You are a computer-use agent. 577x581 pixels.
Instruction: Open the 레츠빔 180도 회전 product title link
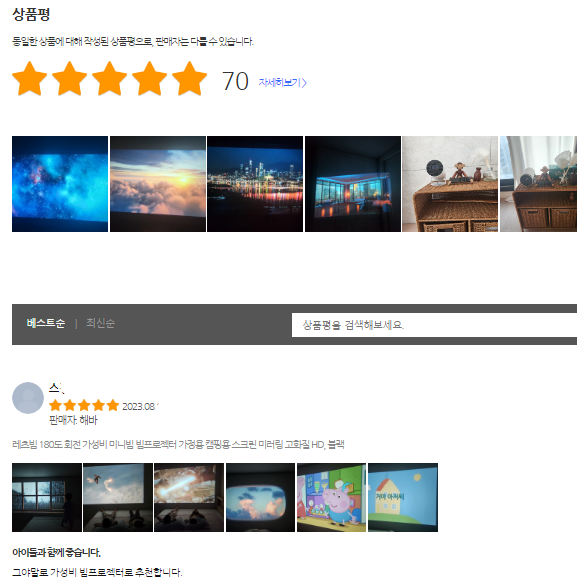(178, 444)
